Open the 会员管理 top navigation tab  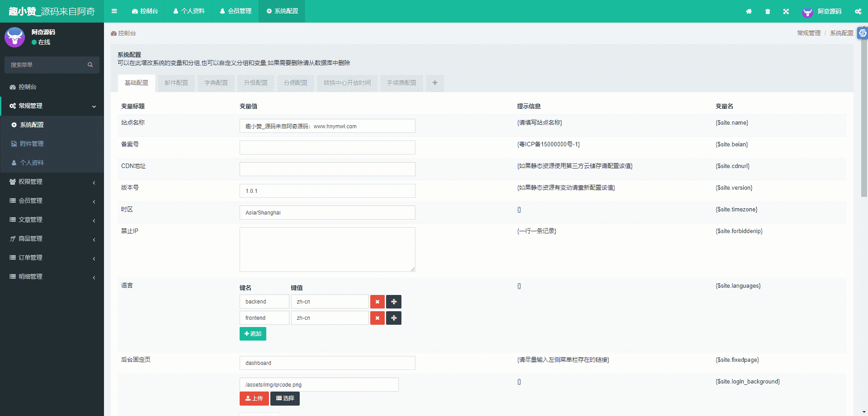click(236, 11)
